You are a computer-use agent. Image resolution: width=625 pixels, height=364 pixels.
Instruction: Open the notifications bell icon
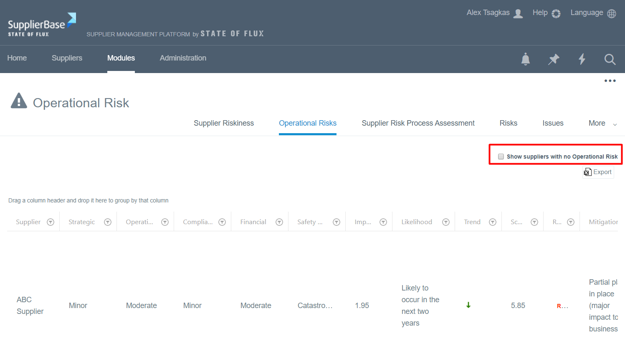coord(525,59)
